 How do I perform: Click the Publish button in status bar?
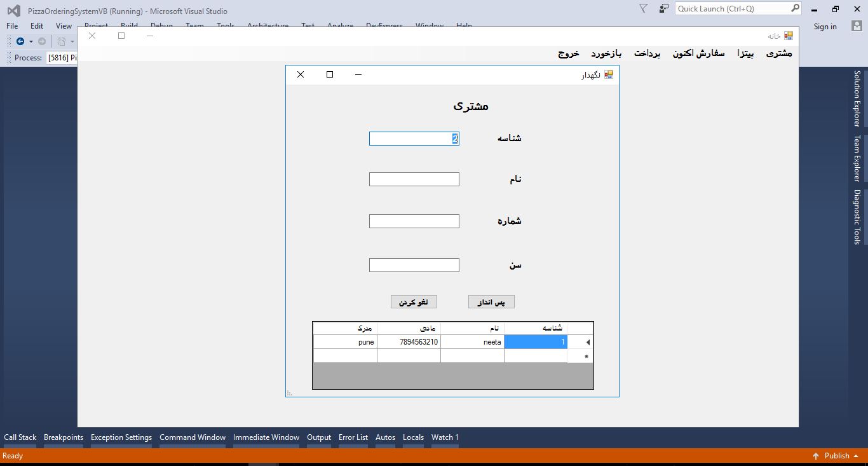[836, 456]
